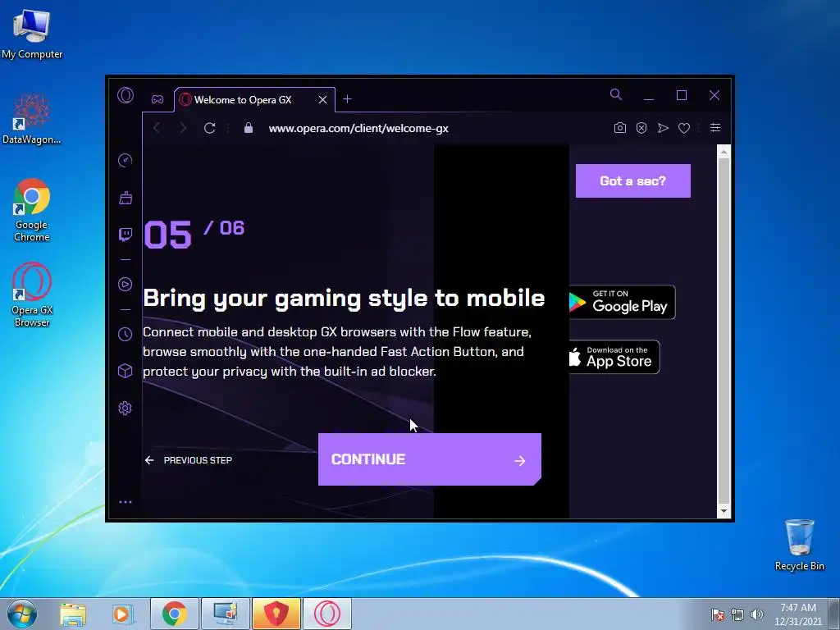Go back to PREVIOUS STEP
The image size is (840, 630).
click(x=188, y=460)
